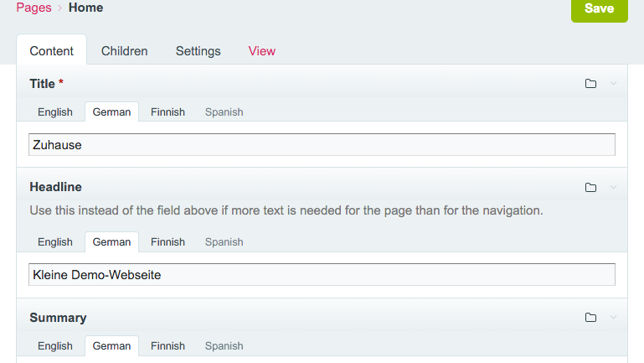Screen dimensions: 644x363
Task: Switch Title field to Spanish
Action: coord(224,111)
